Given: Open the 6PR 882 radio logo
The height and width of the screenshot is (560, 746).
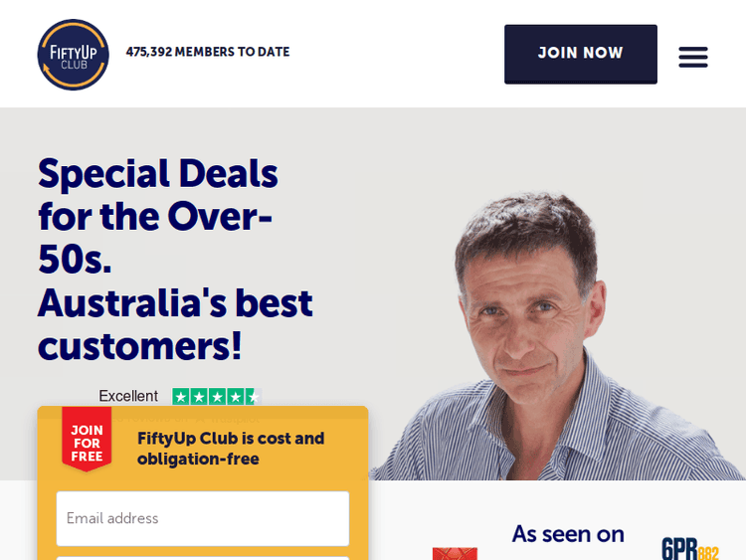Looking at the screenshot, I should tap(690, 549).
